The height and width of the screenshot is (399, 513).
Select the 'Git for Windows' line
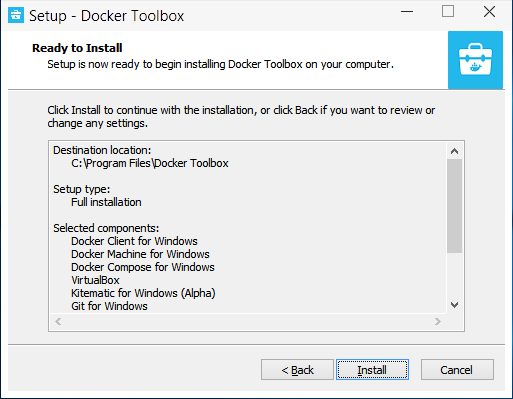click(x=109, y=306)
